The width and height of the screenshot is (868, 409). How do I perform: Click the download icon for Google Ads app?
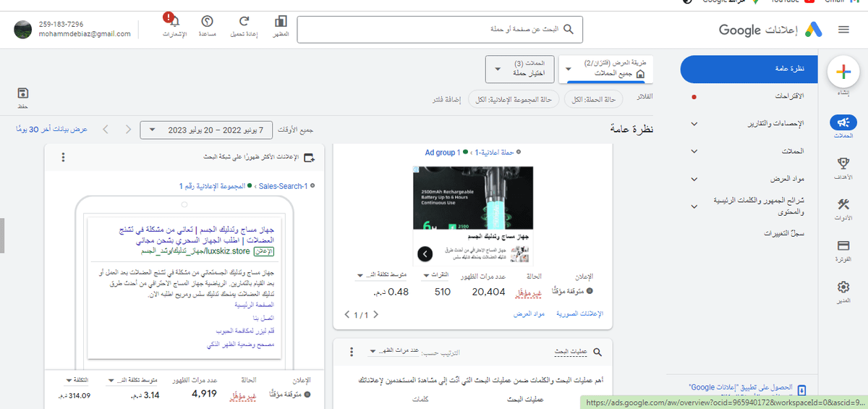point(801,389)
